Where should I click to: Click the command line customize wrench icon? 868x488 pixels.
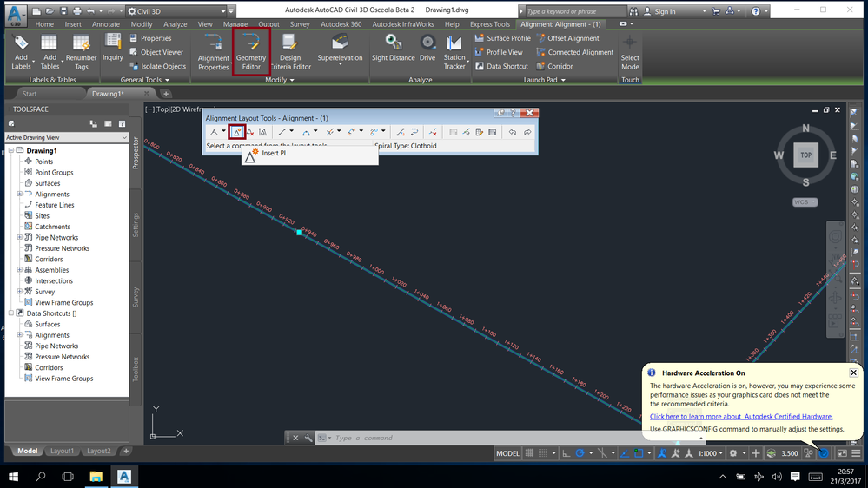pos(308,438)
